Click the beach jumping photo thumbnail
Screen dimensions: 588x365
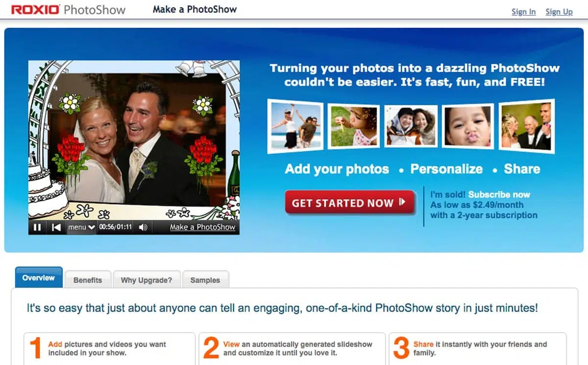(x=296, y=126)
